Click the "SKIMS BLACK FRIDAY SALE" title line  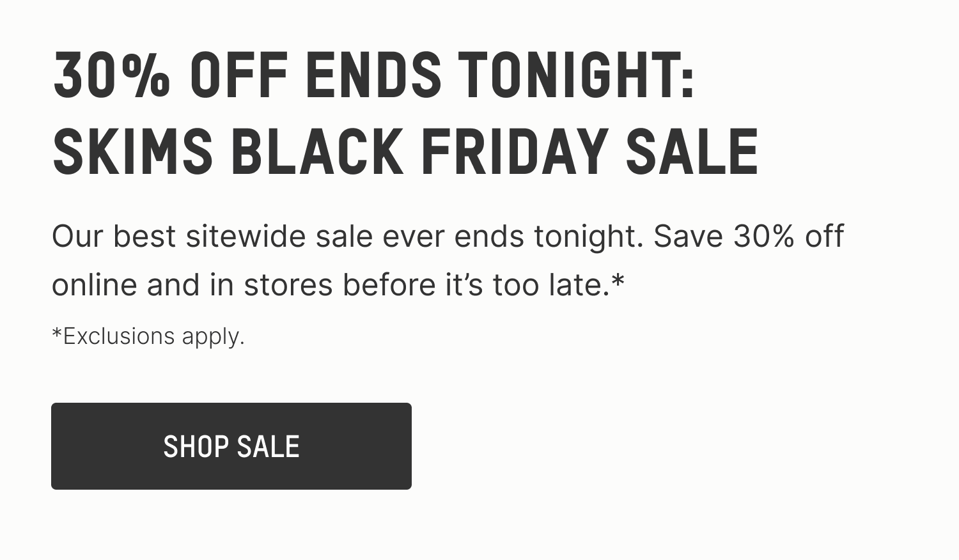(405, 152)
